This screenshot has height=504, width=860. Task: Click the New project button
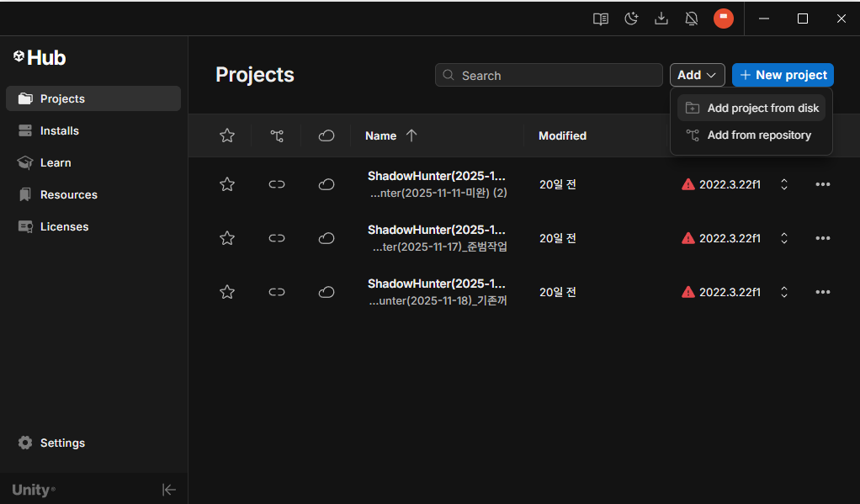783,75
